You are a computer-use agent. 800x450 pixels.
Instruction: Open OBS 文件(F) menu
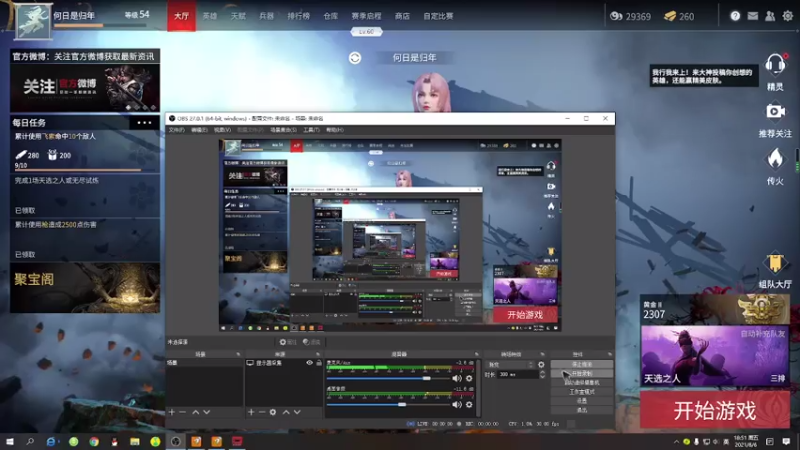[176, 130]
